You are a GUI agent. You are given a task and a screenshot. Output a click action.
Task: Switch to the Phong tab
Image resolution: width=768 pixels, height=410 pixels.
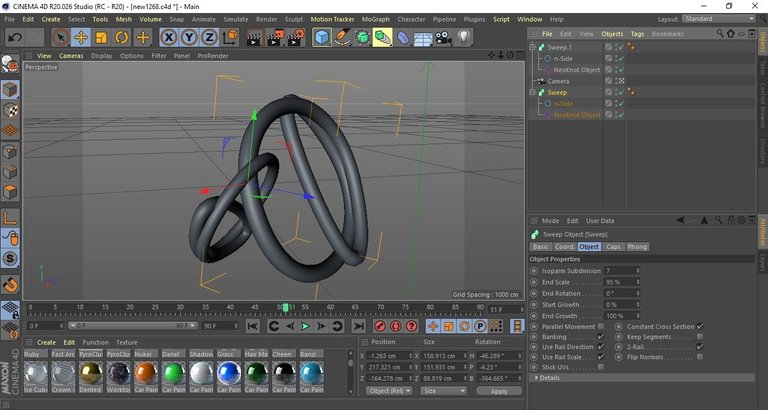coord(637,247)
